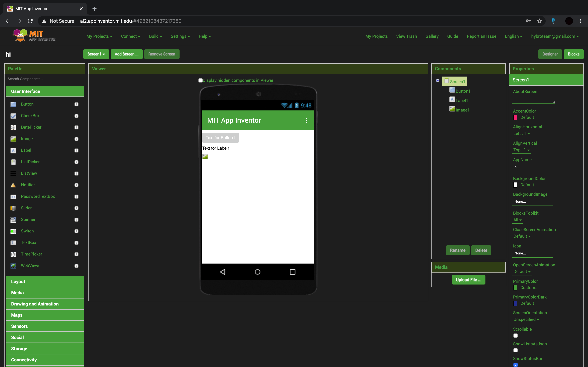Click the WebViewer component icon in palette
The image size is (588, 367).
(13, 265)
